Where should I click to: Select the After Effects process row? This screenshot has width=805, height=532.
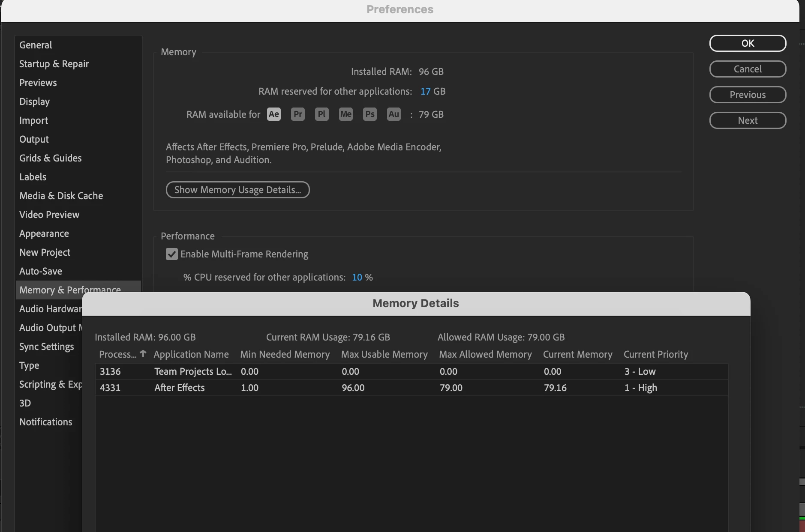412,388
